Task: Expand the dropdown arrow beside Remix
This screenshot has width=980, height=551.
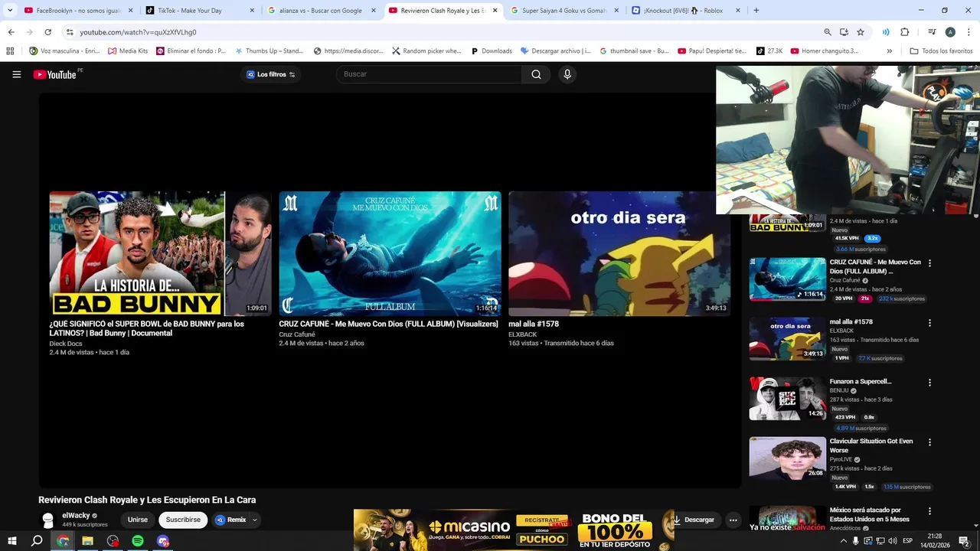Action: (255, 520)
